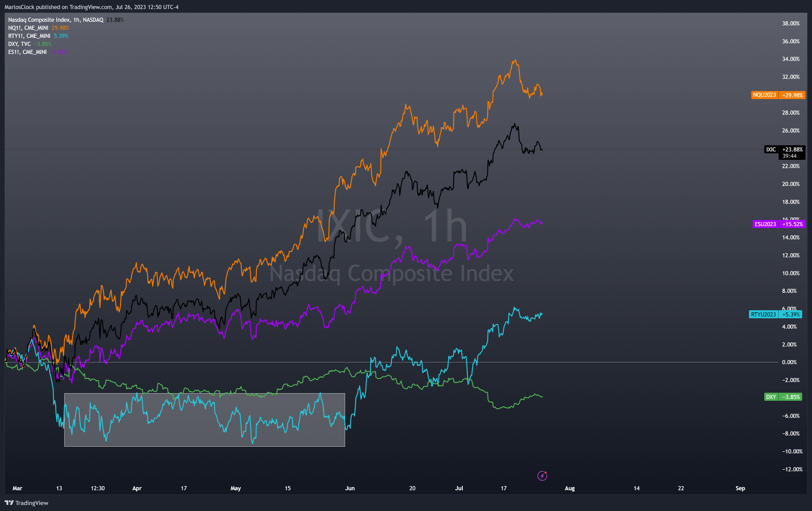Click the Apr date label
The width and height of the screenshot is (812, 511).
click(137, 488)
